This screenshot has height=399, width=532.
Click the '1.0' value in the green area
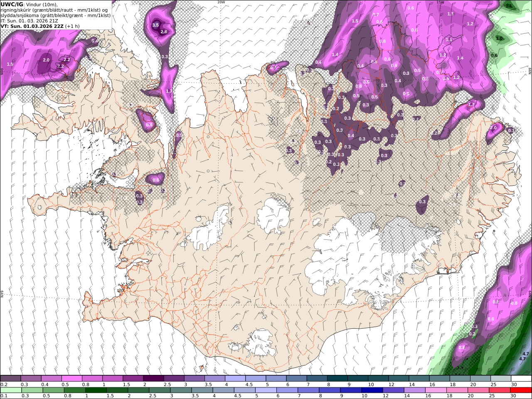tap(499, 38)
